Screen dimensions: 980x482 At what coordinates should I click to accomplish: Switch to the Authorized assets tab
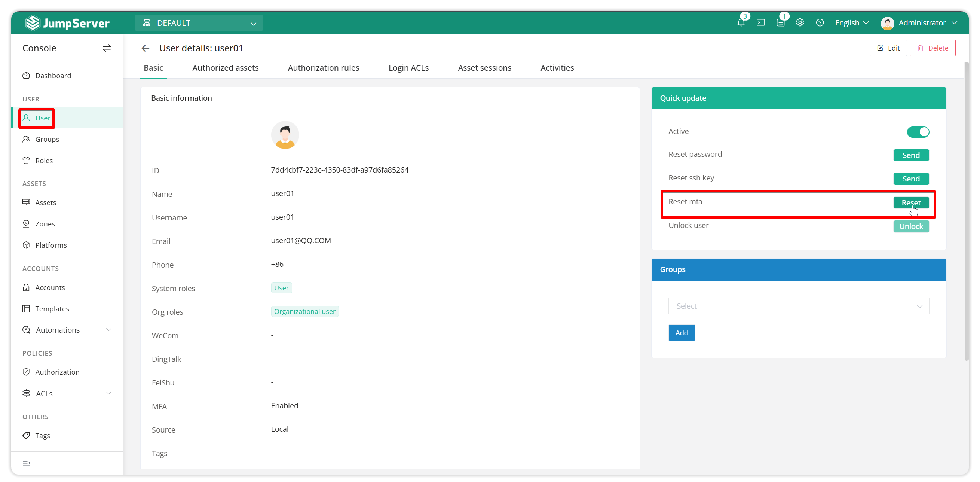tap(225, 68)
